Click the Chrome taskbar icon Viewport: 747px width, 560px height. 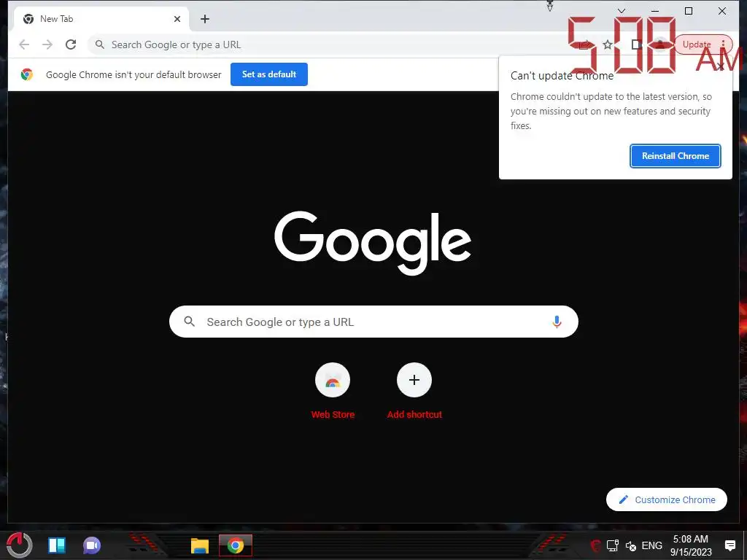236,545
